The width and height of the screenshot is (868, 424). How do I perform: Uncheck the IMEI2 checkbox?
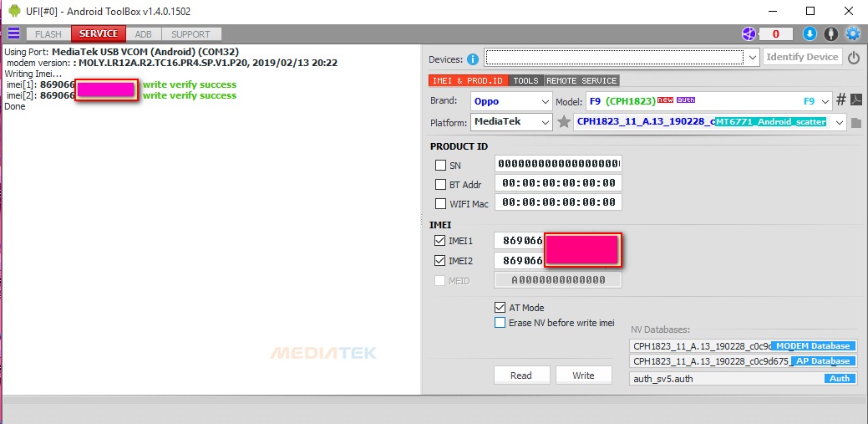(x=440, y=260)
